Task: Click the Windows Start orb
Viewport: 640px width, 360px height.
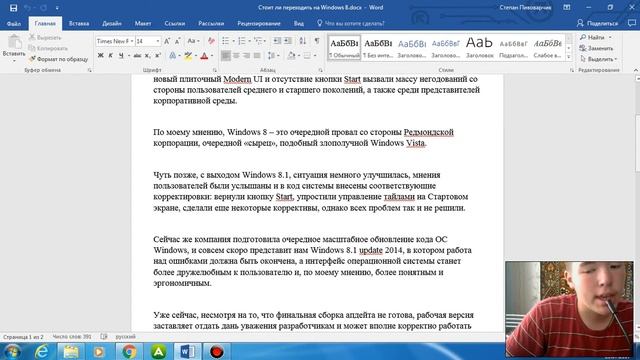Action: 12,351
